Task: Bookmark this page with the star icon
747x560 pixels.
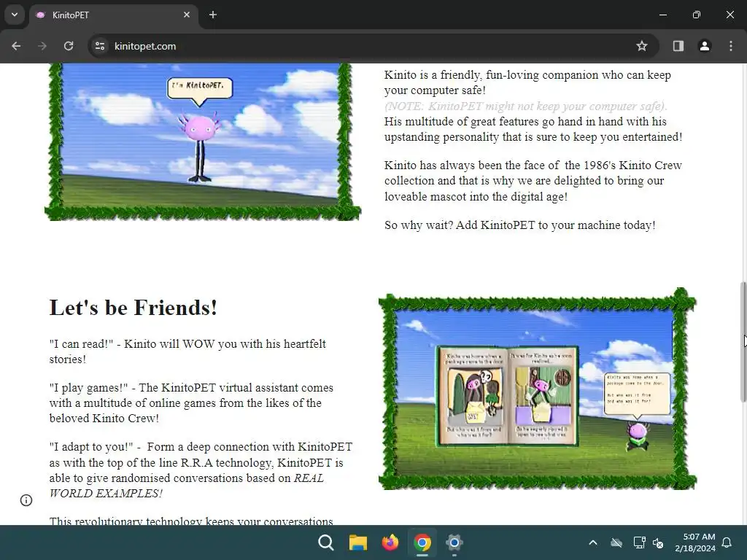Action: pos(642,46)
